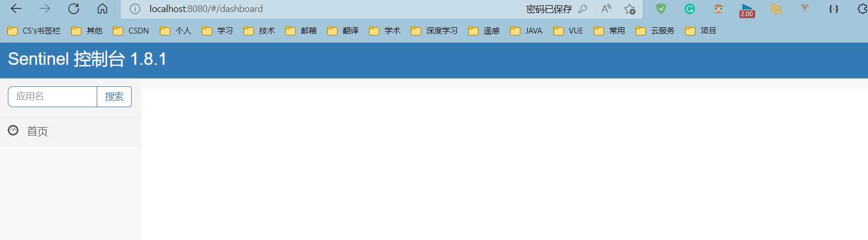Open the 邮箱 bookmark folder
The width and height of the screenshot is (868, 240).
[301, 31]
